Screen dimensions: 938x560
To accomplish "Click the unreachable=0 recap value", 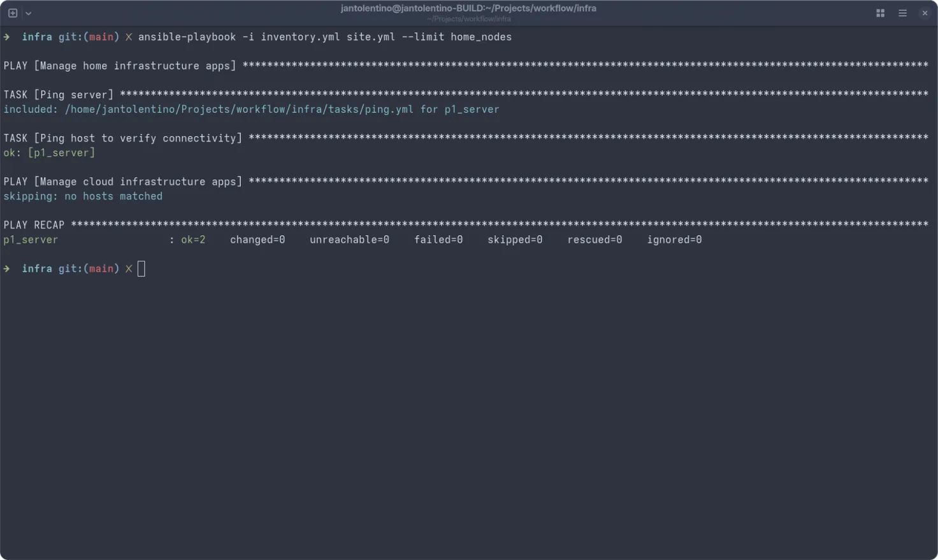I will point(349,240).
